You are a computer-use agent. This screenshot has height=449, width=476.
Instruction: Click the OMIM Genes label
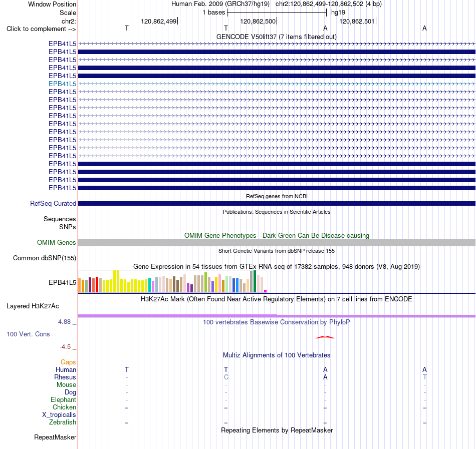pos(56,243)
